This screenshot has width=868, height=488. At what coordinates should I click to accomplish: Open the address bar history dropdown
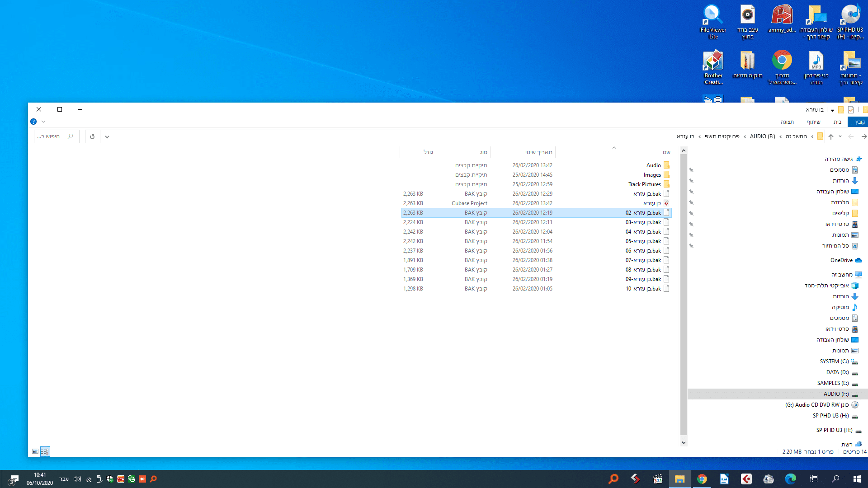click(x=107, y=136)
